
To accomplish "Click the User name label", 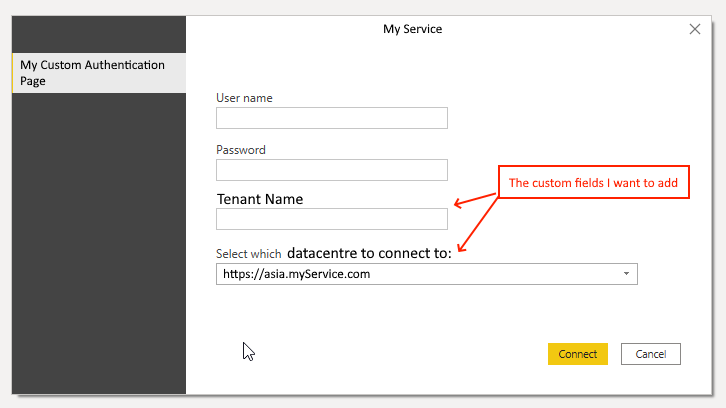I will (244, 98).
